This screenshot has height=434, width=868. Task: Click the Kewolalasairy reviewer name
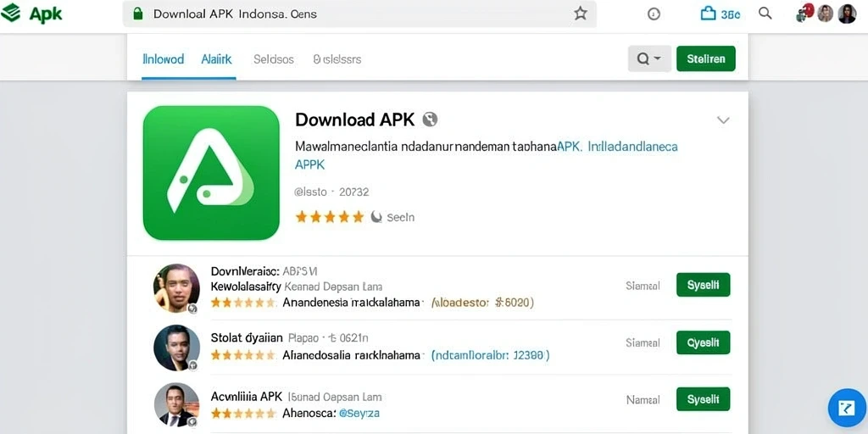tap(246, 287)
